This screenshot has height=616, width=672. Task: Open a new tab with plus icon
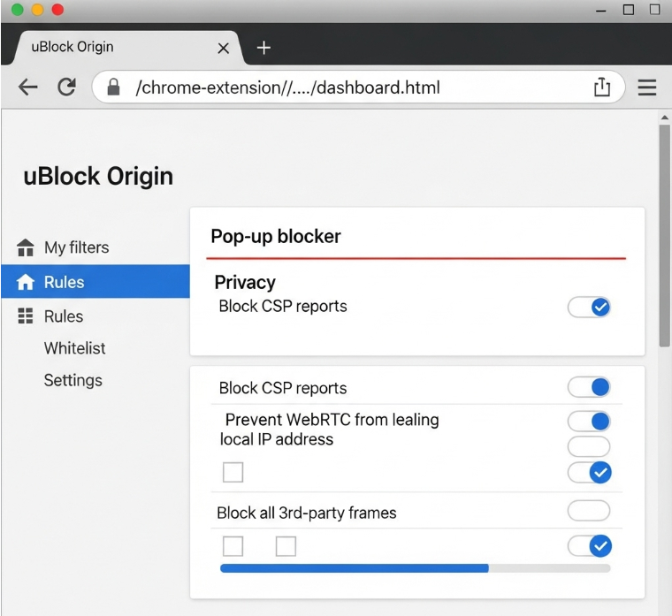tap(263, 48)
